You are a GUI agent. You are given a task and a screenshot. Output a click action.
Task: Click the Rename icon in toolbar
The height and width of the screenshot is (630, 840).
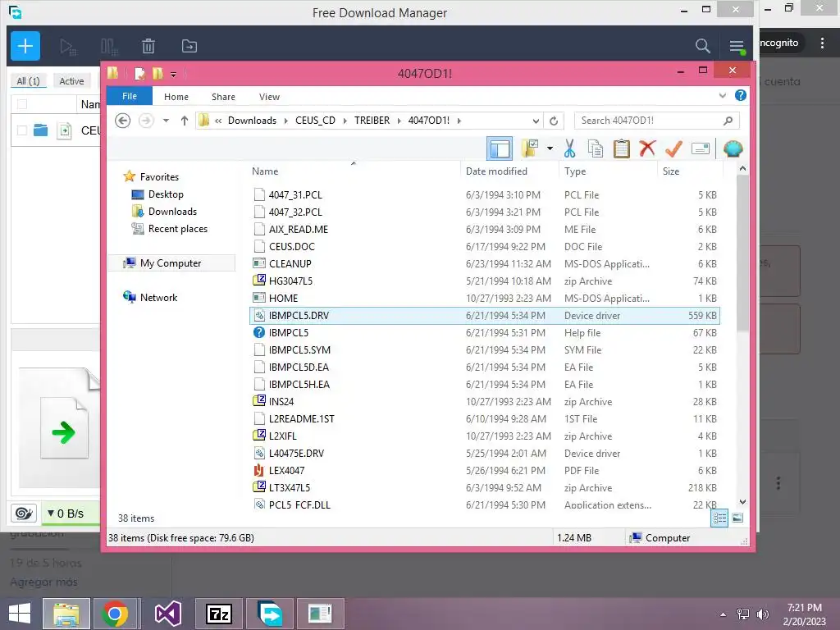pyautogui.click(x=701, y=148)
